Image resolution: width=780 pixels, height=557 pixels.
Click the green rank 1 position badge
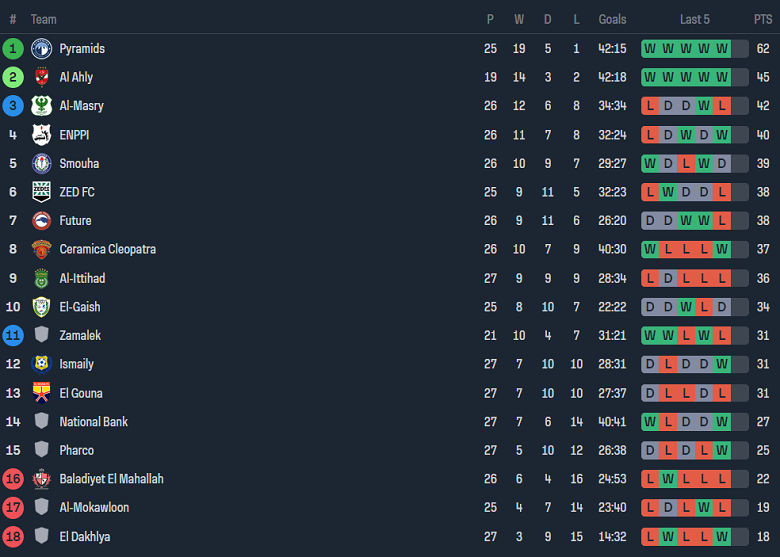(x=13, y=49)
